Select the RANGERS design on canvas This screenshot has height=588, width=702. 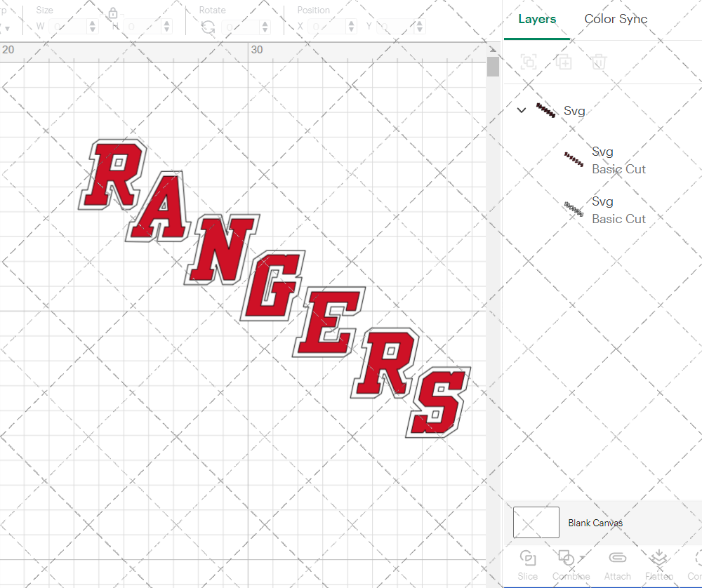coord(274,288)
